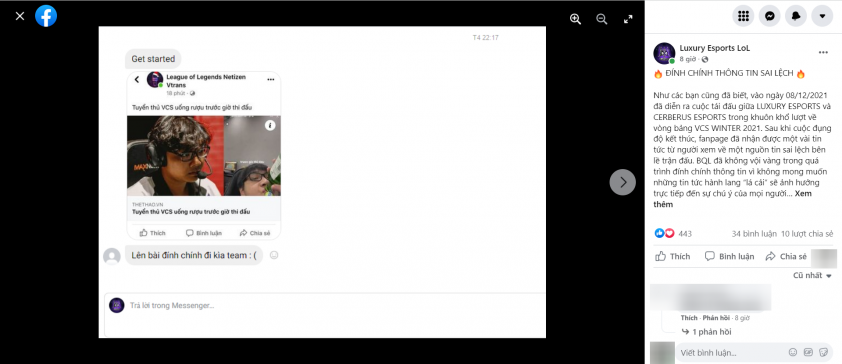This screenshot has width=842, height=364.
Task: Open the League of Legends Netizen Vtrans name
Action: (x=206, y=81)
